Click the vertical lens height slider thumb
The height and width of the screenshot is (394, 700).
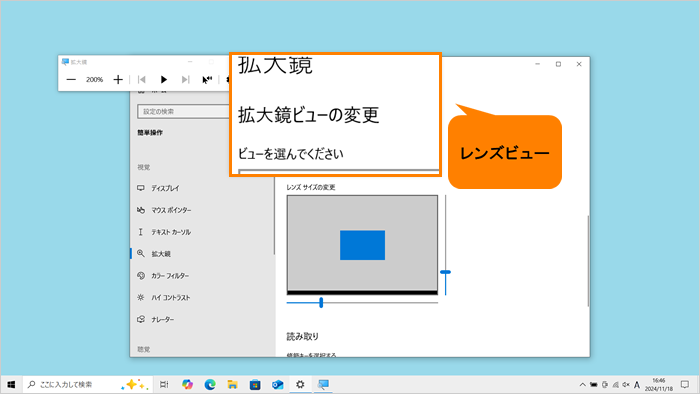tap(446, 272)
